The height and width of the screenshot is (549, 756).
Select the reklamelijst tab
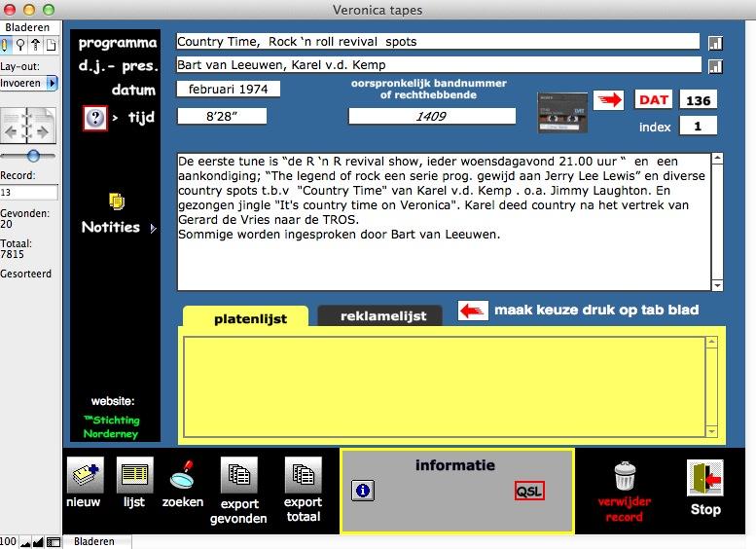pos(379,316)
